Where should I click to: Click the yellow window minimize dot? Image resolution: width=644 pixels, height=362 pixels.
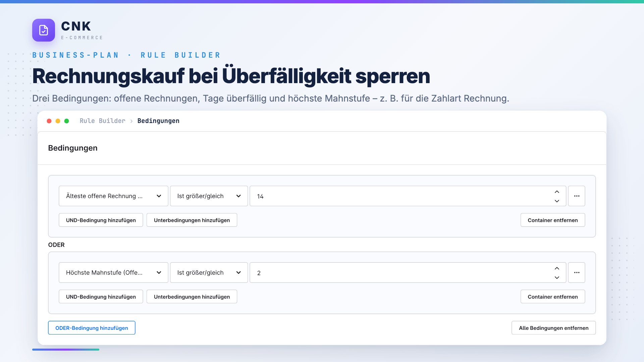click(x=58, y=121)
